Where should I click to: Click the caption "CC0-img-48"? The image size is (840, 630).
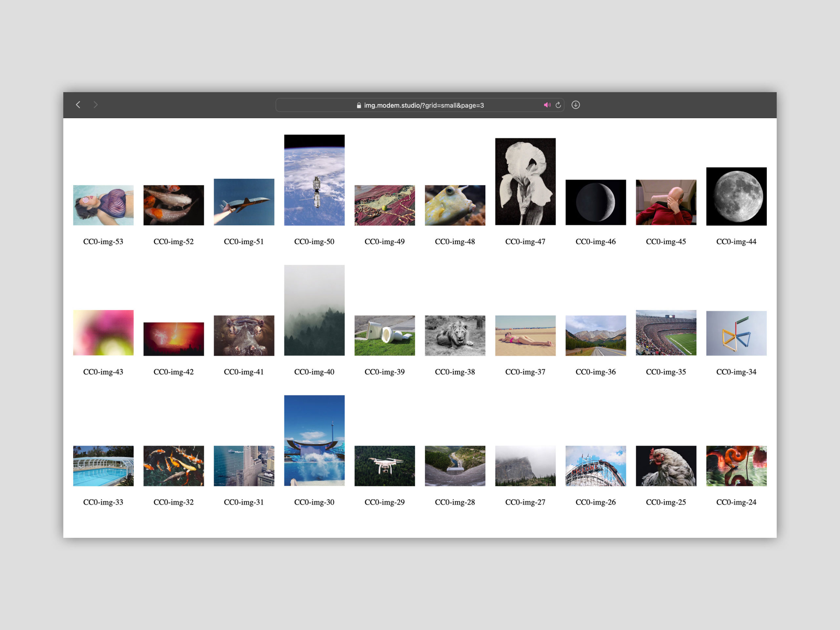(455, 241)
